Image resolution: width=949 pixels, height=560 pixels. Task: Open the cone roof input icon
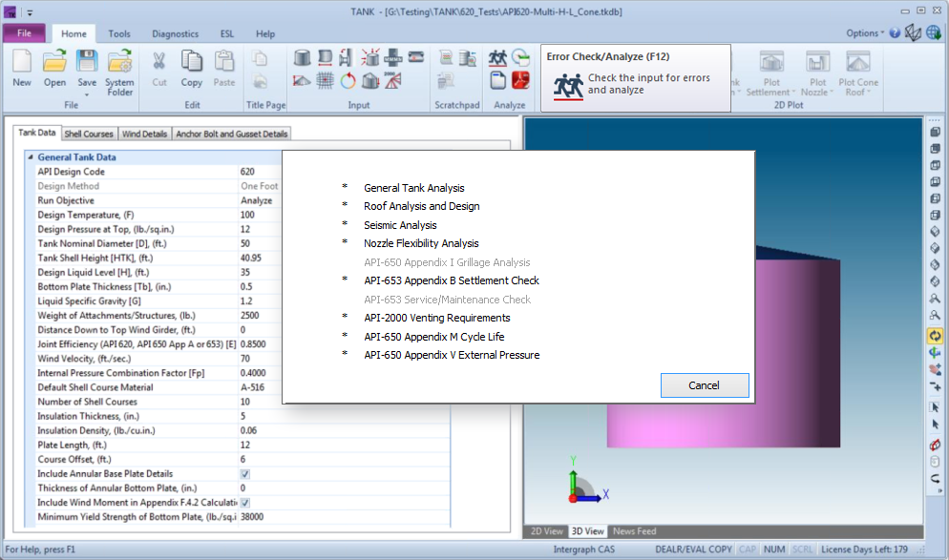(x=302, y=80)
